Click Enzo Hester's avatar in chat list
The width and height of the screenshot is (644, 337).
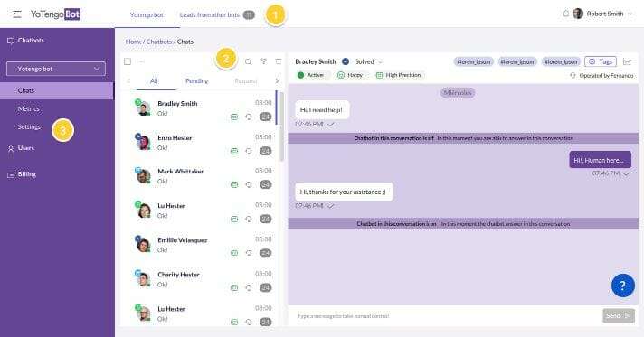143,142
